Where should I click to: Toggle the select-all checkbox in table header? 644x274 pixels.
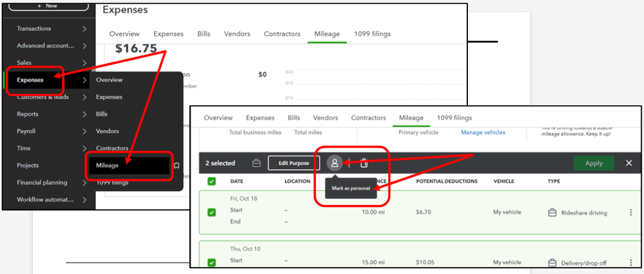(211, 181)
